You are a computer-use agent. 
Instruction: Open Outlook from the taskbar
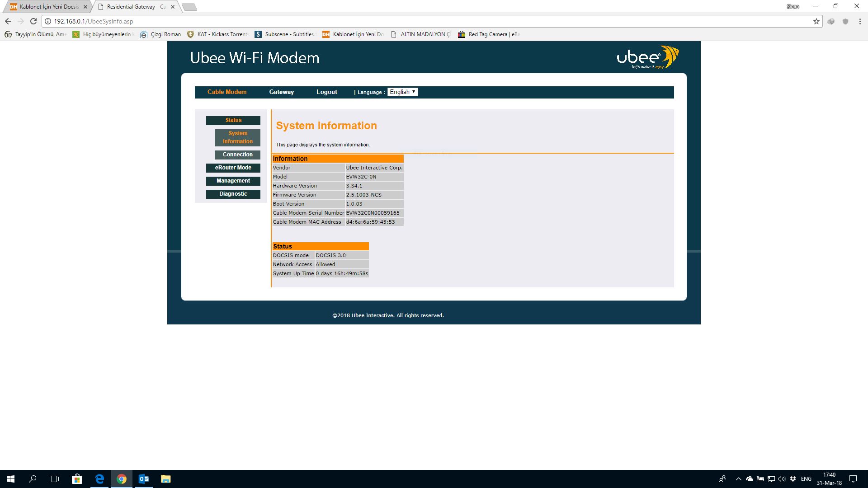coord(144,479)
